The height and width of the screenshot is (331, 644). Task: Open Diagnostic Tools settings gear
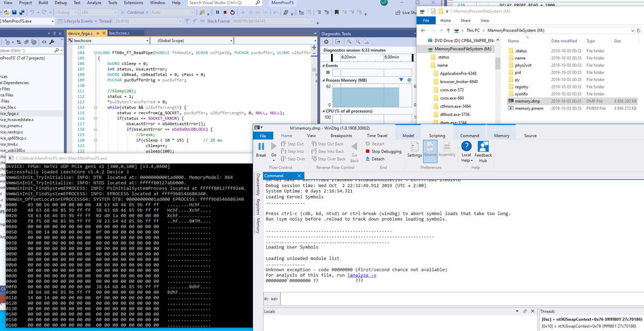326,41
